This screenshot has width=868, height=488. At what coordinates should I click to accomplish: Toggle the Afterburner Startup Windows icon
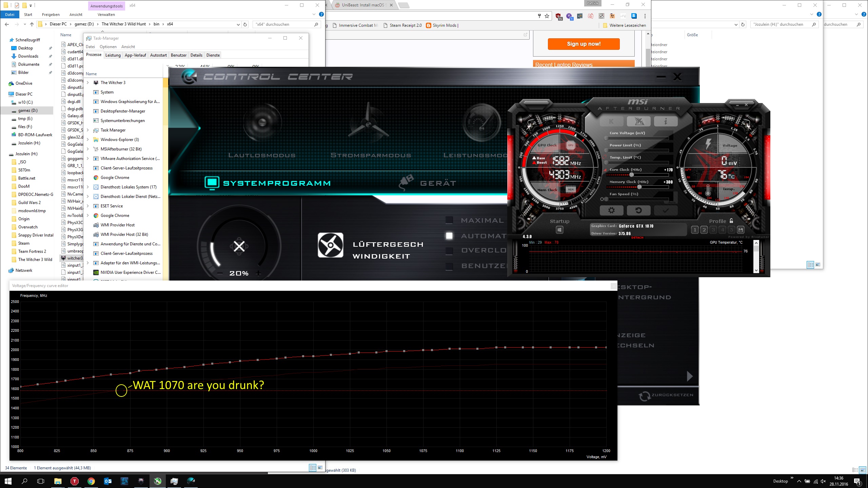559,230
